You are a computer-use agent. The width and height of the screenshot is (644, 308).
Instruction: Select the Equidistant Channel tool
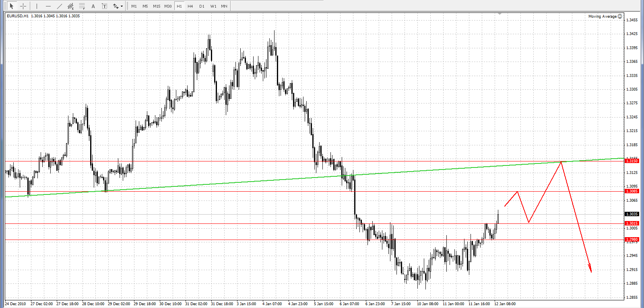(71, 6)
